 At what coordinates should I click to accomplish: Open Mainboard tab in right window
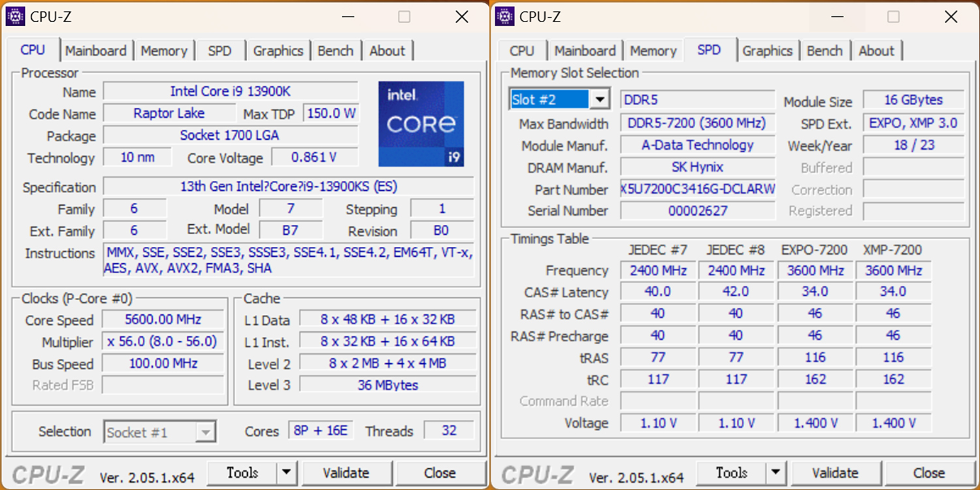[x=585, y=50]
